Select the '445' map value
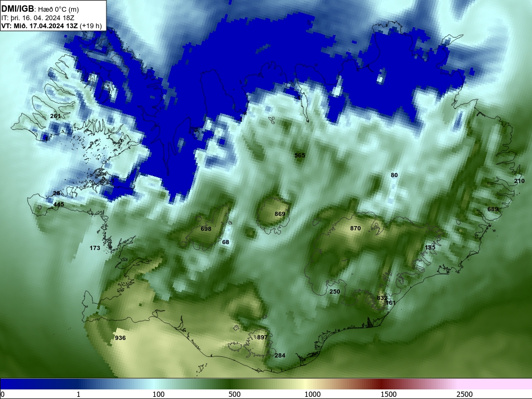Viewport: 532px width, 399px height. [59, 204]
